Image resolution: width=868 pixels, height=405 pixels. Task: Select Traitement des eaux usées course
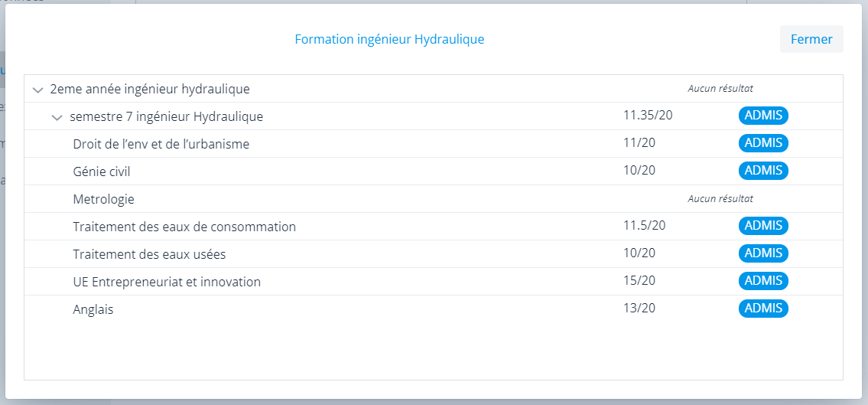click(149, 254)
